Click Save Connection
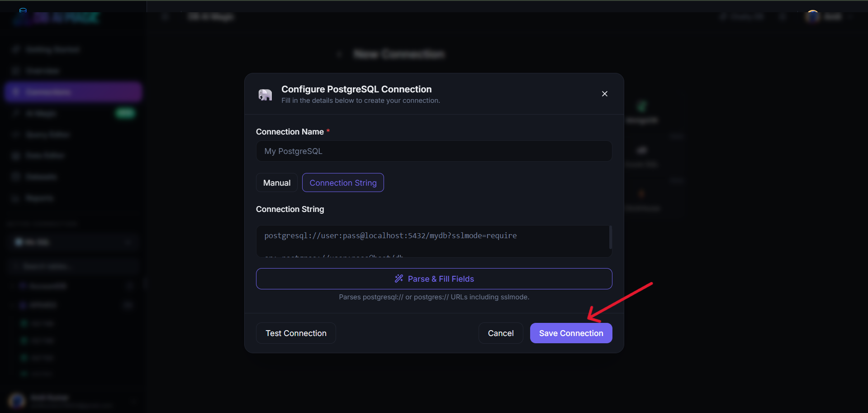The height and width of the screenshot is (413, 868). click(571, 333)
